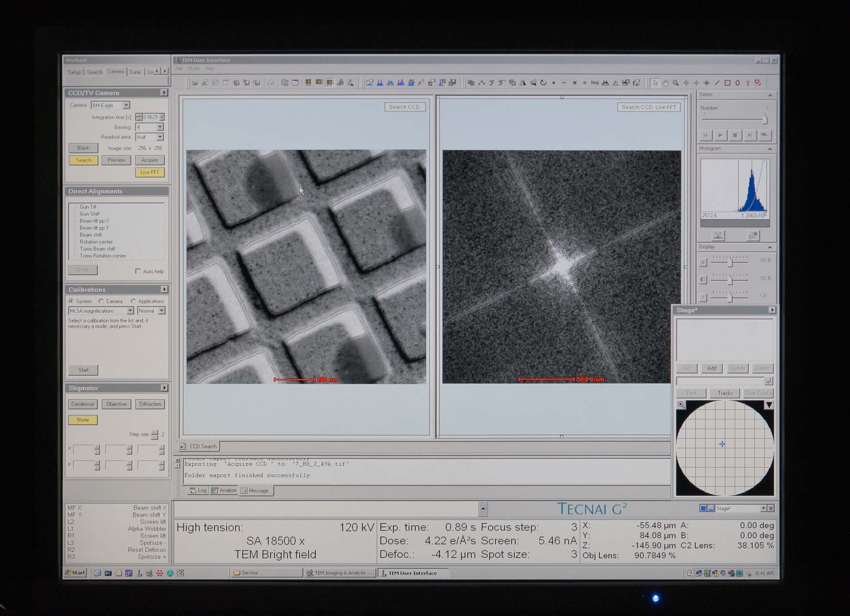The image size is (850, 616).
Task: Expand the Calibrations panel flap-out arrow
Action: coord(164,289)
